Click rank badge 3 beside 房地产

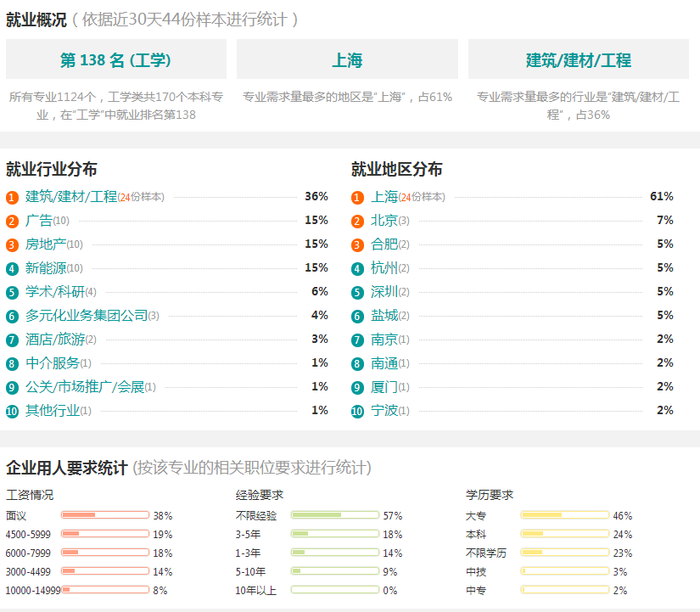12,244
